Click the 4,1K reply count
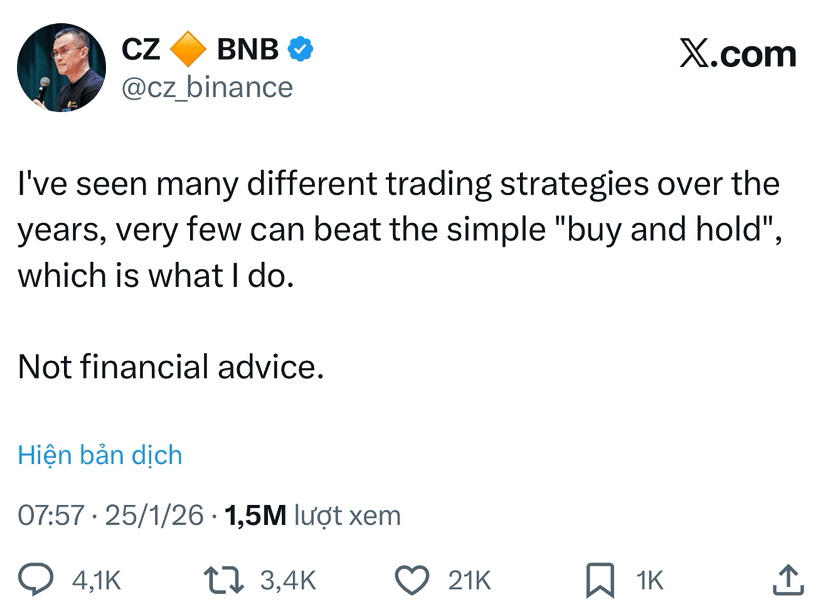The width and height of the screenshot is (828, 610). [97, 580]
